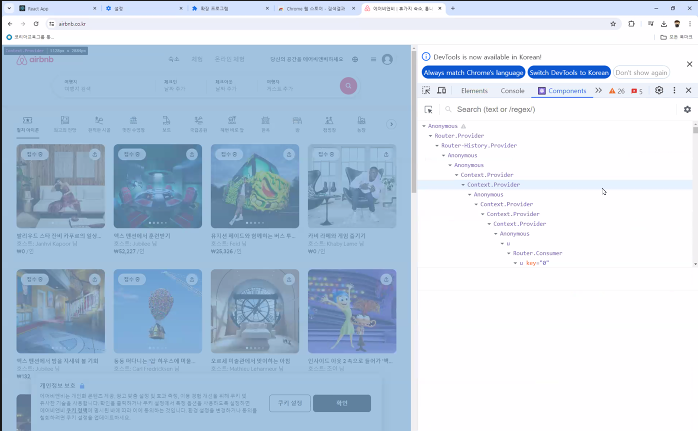Open DevTools kebab customize menu

674,90
